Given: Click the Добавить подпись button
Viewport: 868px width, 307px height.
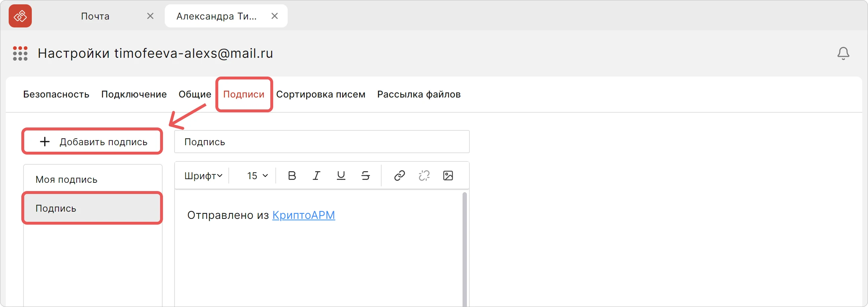Looking at the screenshot, I should (x=92, y=141).
